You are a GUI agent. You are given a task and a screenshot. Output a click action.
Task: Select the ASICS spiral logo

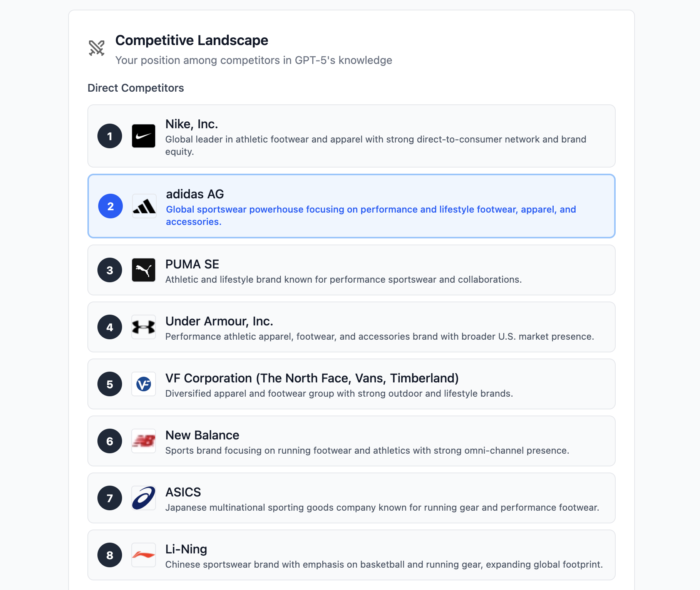(144, 498)
